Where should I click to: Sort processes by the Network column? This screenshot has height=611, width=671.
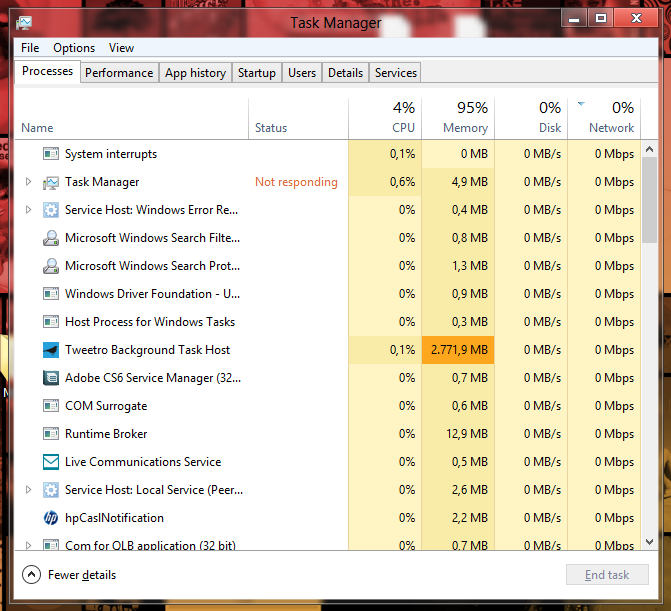pos(604,119)
